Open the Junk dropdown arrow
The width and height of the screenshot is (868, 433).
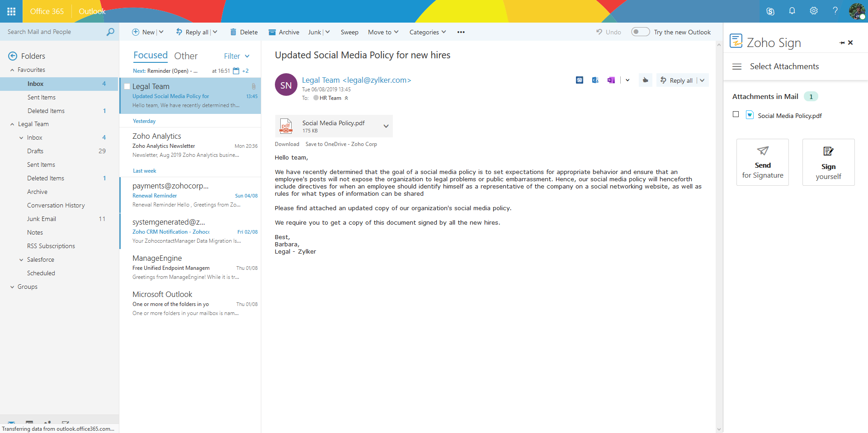click(x=327, y=32)
